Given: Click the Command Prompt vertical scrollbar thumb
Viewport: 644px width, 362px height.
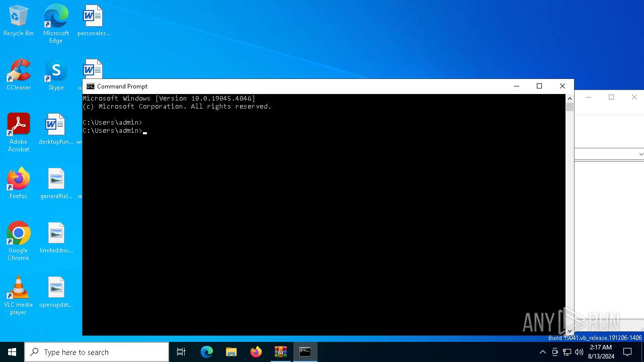Looking at the screenshot, I should click(x=570, y=107).
